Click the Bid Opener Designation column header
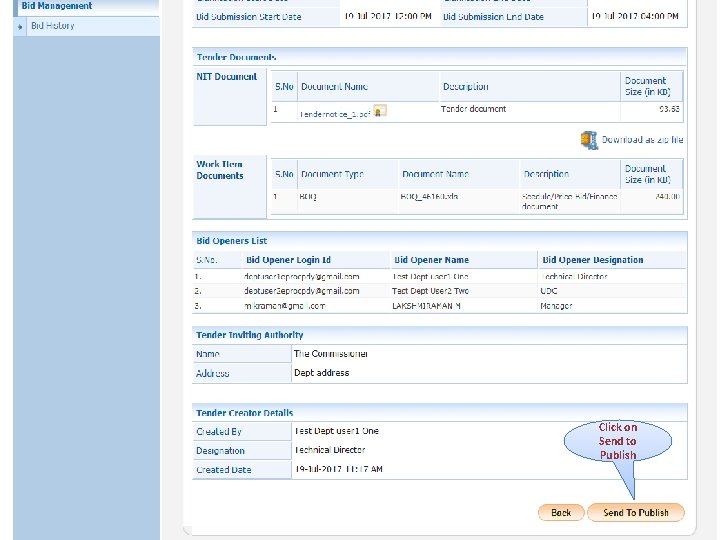 pos(592,260)
